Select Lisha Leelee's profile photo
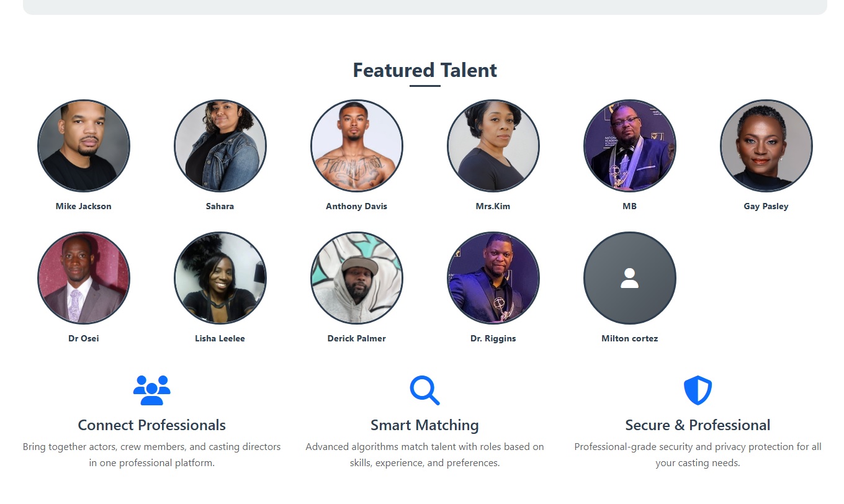The image size is (844, 504). (x=220, y=278)
